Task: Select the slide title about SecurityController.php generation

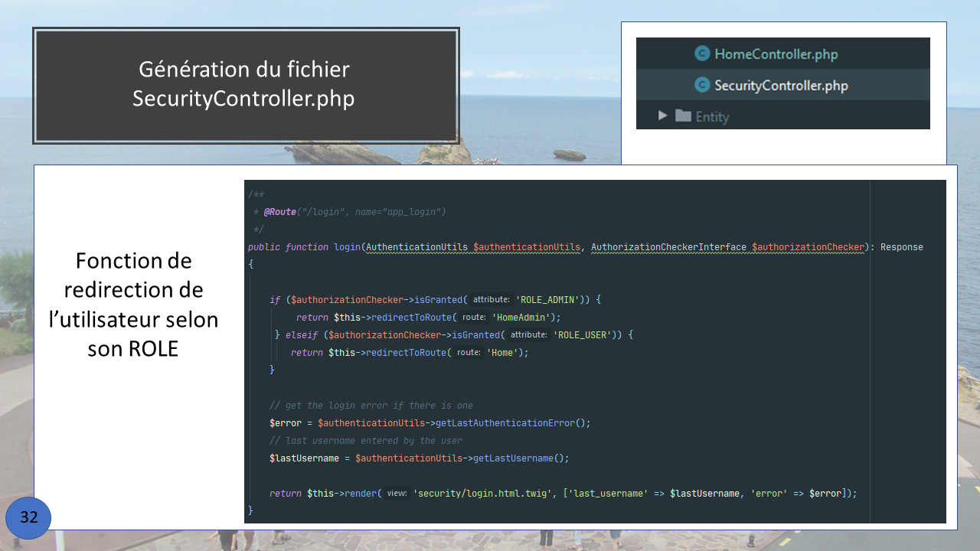Action: coord(245,85)
